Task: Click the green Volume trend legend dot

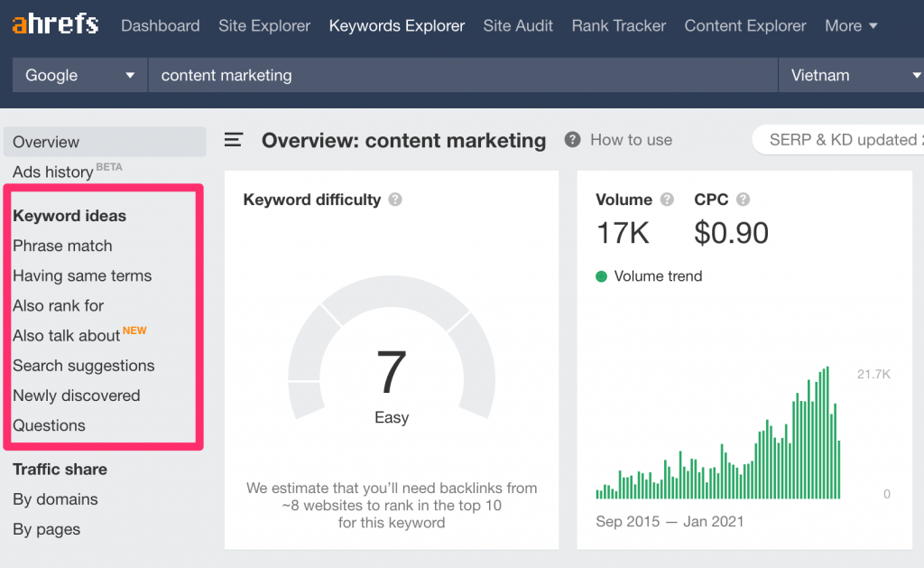Action: (x=601, y=276)
